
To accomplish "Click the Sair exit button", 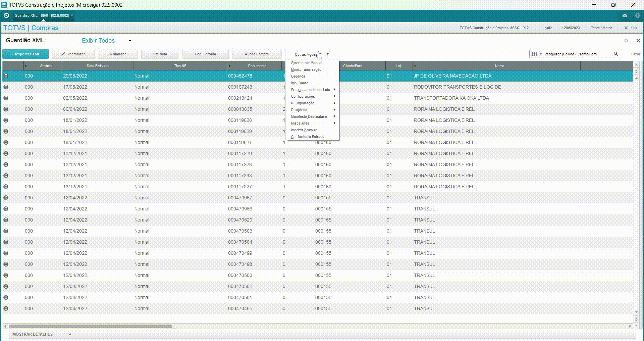I will click(x=631, y=28).
